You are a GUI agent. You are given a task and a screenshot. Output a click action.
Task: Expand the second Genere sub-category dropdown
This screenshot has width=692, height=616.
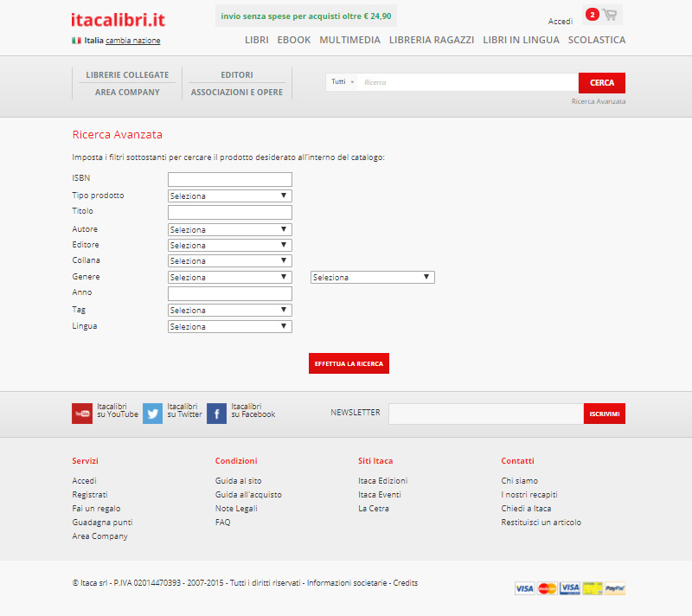[x=373, y=277]
